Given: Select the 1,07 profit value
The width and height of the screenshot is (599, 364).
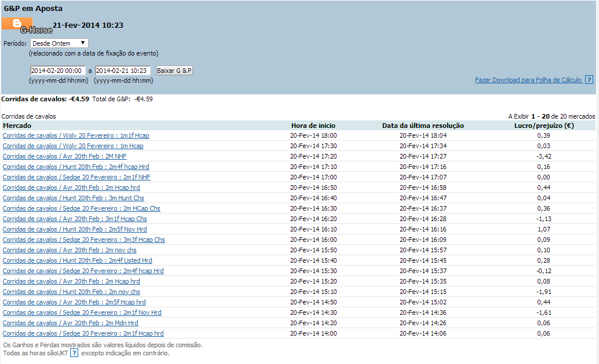Looking at the screenshot, I should tap(543, 229).
